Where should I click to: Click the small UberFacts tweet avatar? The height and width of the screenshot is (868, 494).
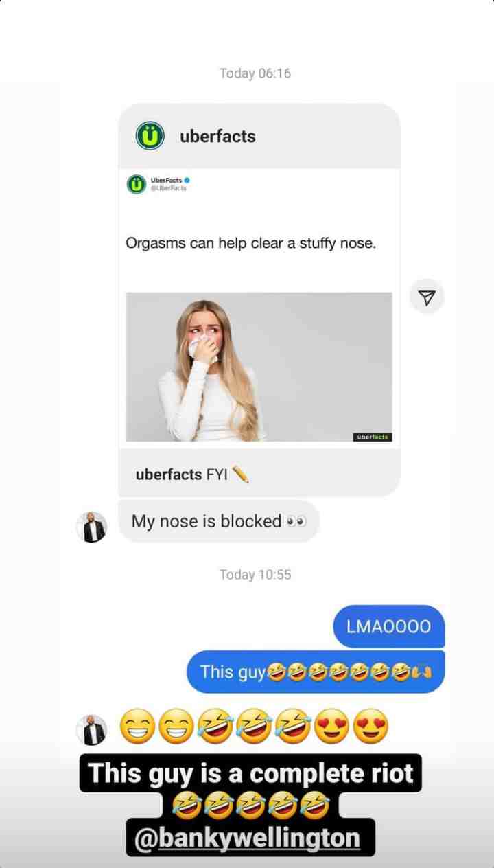point(136,184)
